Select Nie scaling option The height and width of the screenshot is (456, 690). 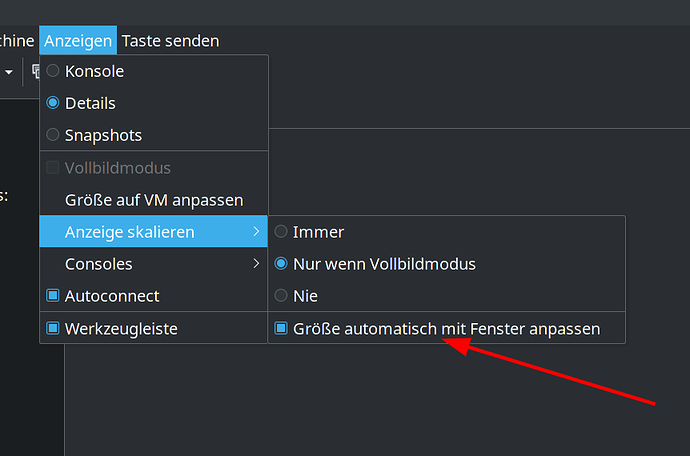coord(304,296)
